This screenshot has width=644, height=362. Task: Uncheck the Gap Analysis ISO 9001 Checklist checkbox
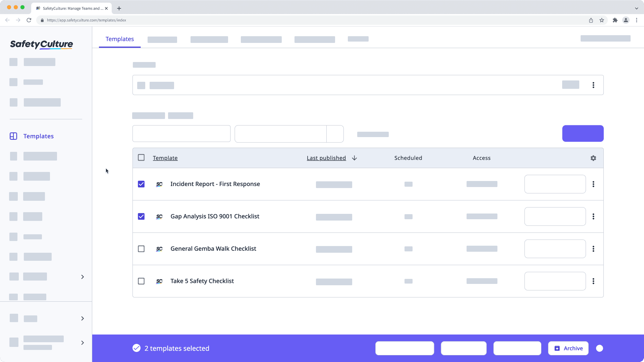141,217
